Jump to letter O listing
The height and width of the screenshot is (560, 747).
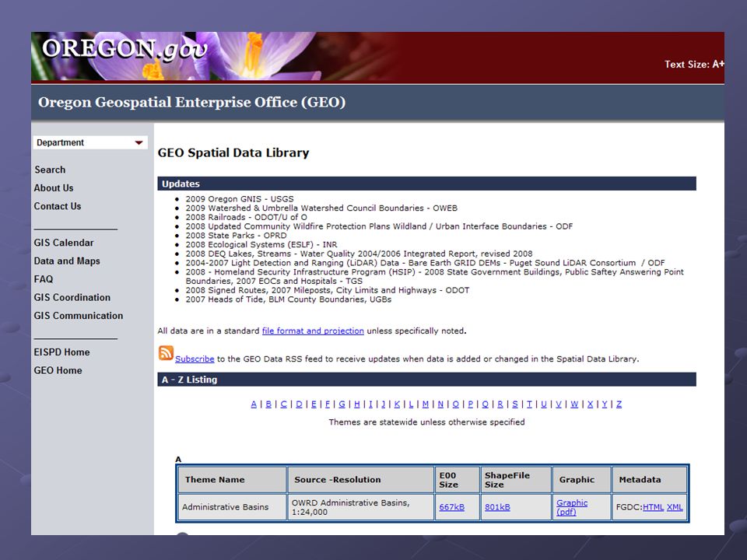455,404
